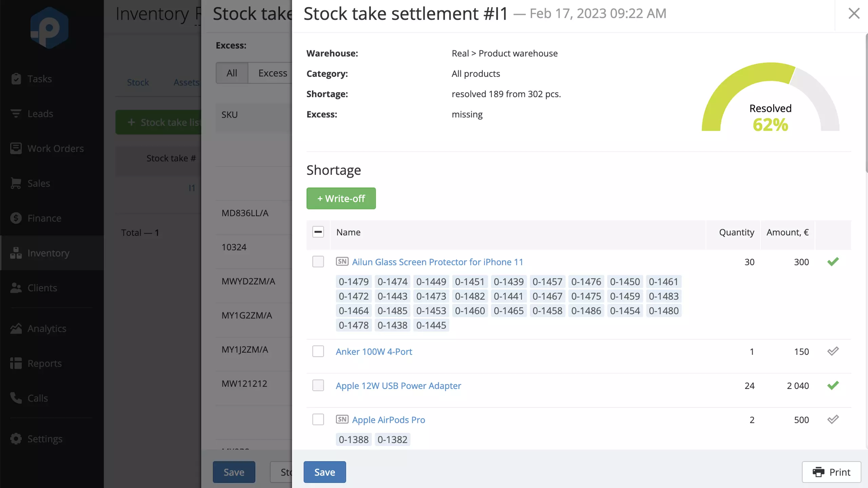Click serial number tag 0-1486
868x488 pixels.
[x=586, y=310]
